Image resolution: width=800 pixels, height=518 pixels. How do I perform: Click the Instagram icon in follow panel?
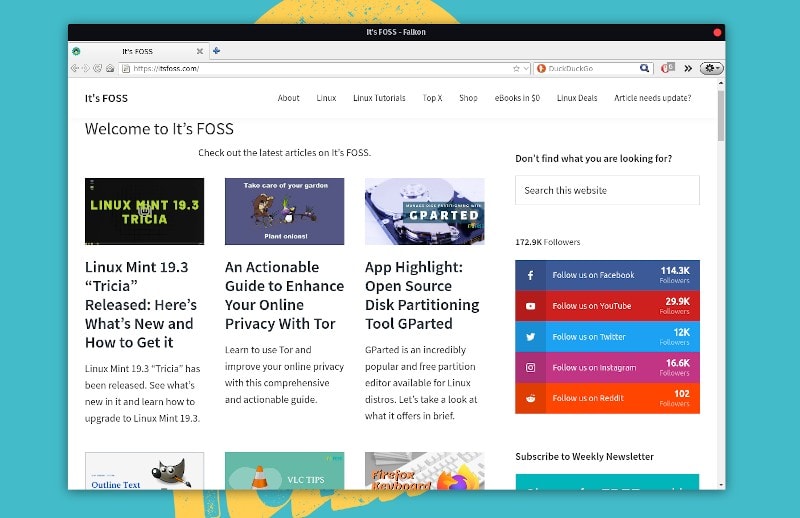click(531, 367)
